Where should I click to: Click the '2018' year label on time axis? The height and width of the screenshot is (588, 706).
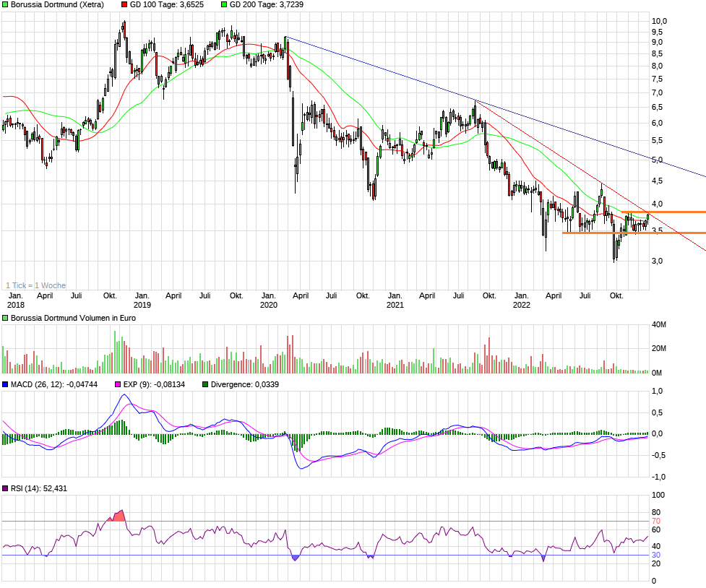pyautogui.click(x=16, y=305)
